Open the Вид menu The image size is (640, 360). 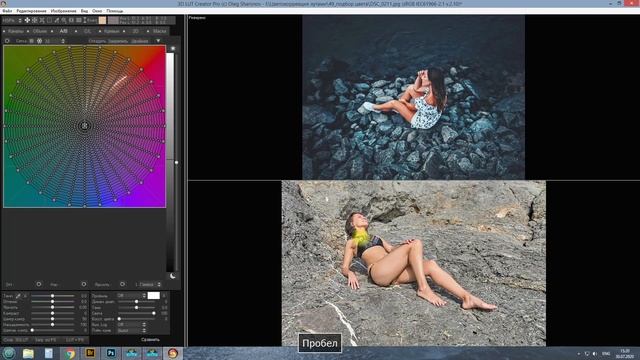tap(84, 11)
